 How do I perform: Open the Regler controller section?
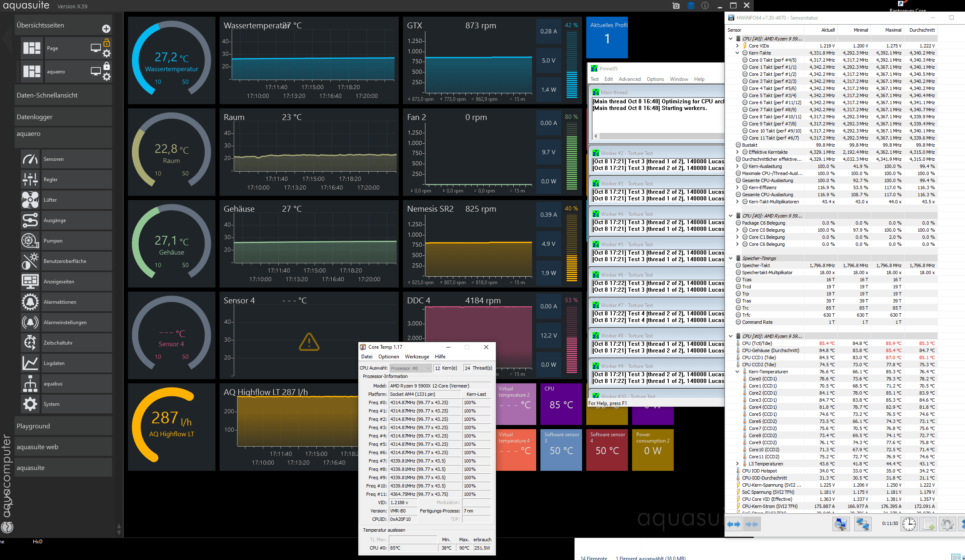click(x=66, y=180)
